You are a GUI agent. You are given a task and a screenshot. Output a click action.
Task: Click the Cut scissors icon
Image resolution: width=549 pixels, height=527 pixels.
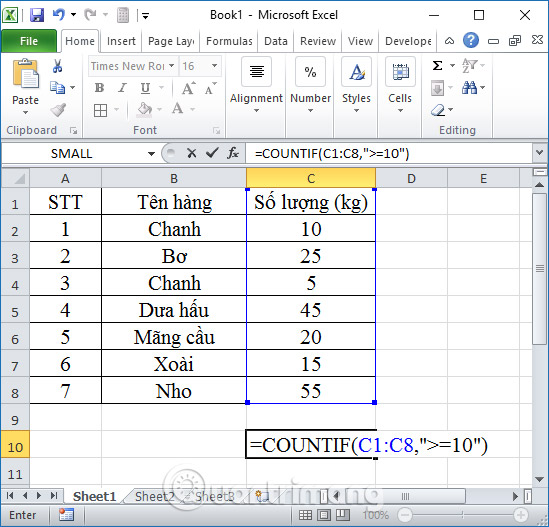click(x=57, y=66)
